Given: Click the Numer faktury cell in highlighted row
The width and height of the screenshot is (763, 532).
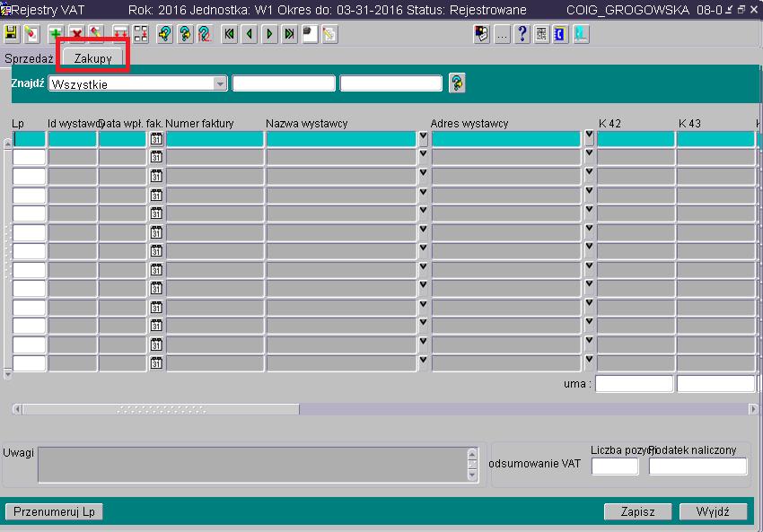Looking at the screenshot, I should pos(215,139).
